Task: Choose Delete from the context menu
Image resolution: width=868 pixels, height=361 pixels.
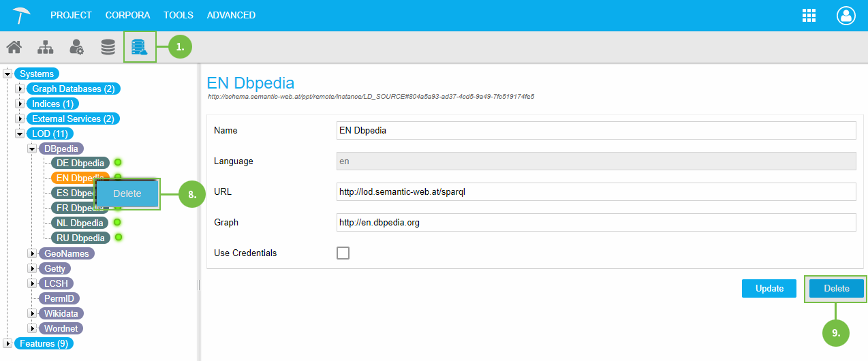Action: click(127, 193)
